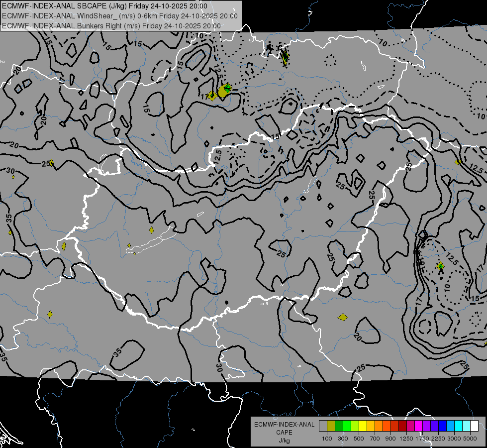The image size is (487, 448).
Task: Click the legend value 100
Action: click(x=327, y=439)
